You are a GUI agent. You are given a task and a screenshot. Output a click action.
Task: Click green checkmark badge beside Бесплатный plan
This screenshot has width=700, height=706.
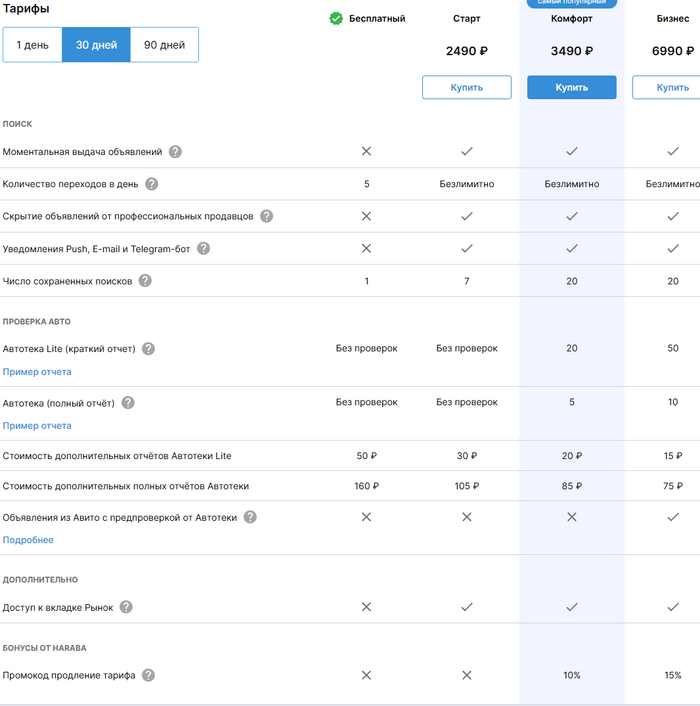[x=336, y=18]
